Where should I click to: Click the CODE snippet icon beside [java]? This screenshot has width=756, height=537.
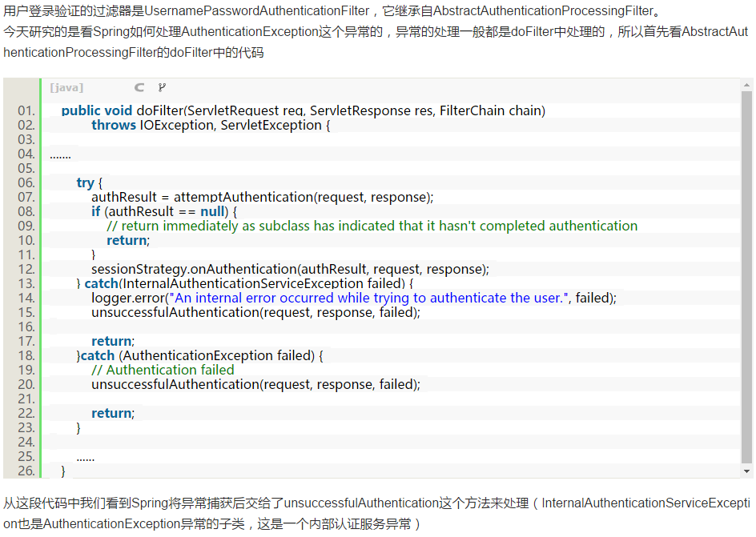point(139,88)
